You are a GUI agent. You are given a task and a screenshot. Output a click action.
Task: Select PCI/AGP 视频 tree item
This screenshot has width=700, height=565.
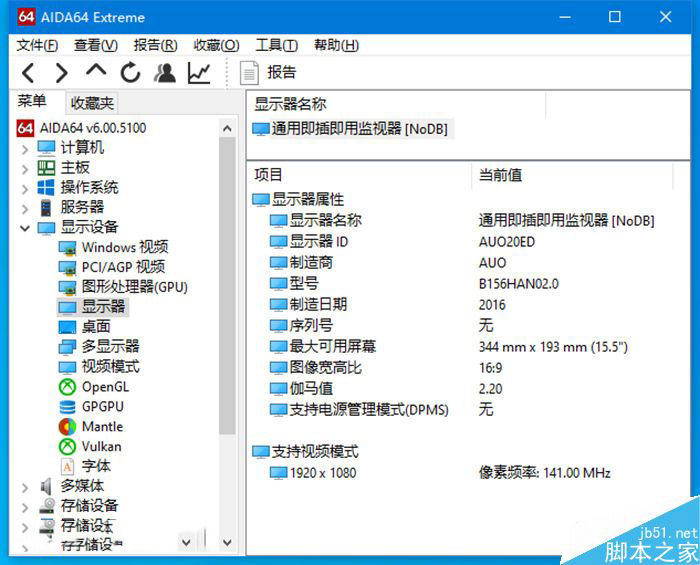coord(112,267)
